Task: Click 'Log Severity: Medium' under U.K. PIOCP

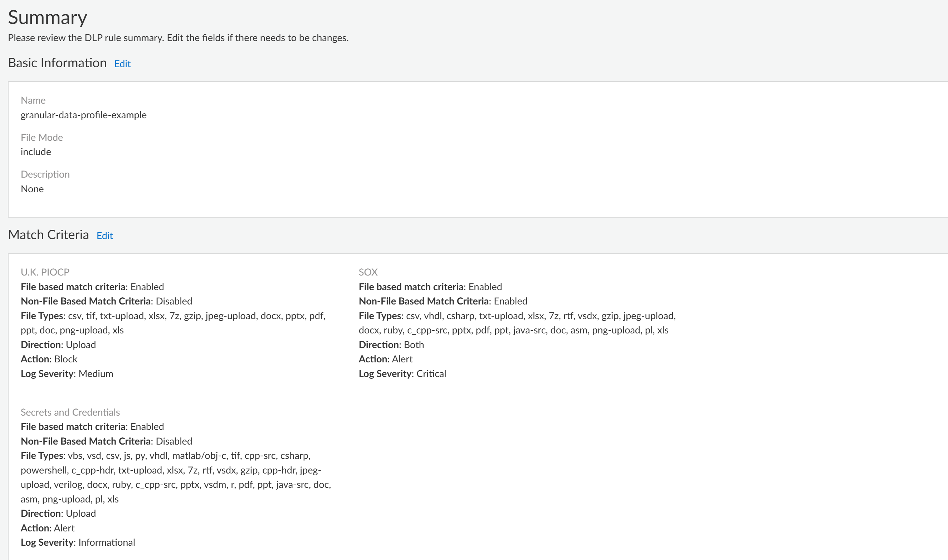Action: (67, 373)
